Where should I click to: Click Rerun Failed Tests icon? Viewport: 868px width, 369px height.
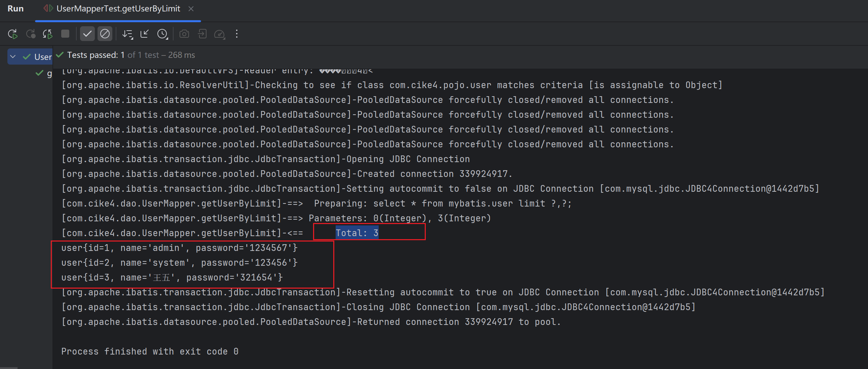31,34
